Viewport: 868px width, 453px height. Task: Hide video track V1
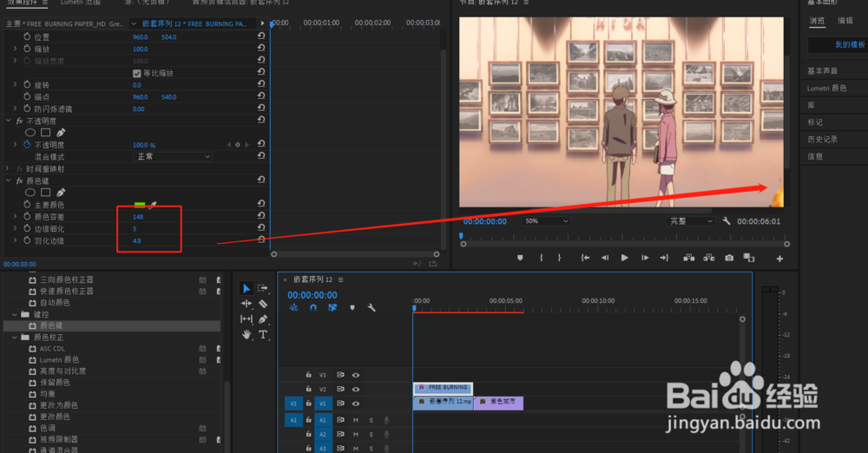tap(356, 404)
